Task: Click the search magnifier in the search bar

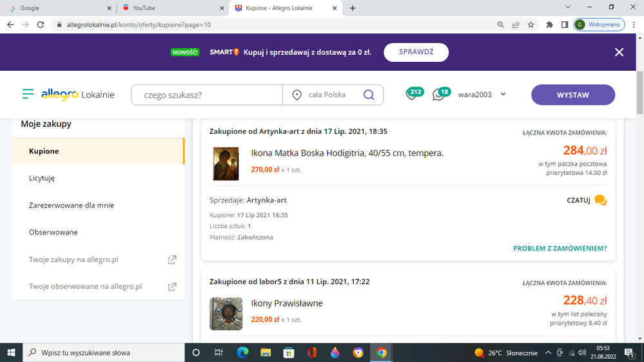Action: (369, 95)
